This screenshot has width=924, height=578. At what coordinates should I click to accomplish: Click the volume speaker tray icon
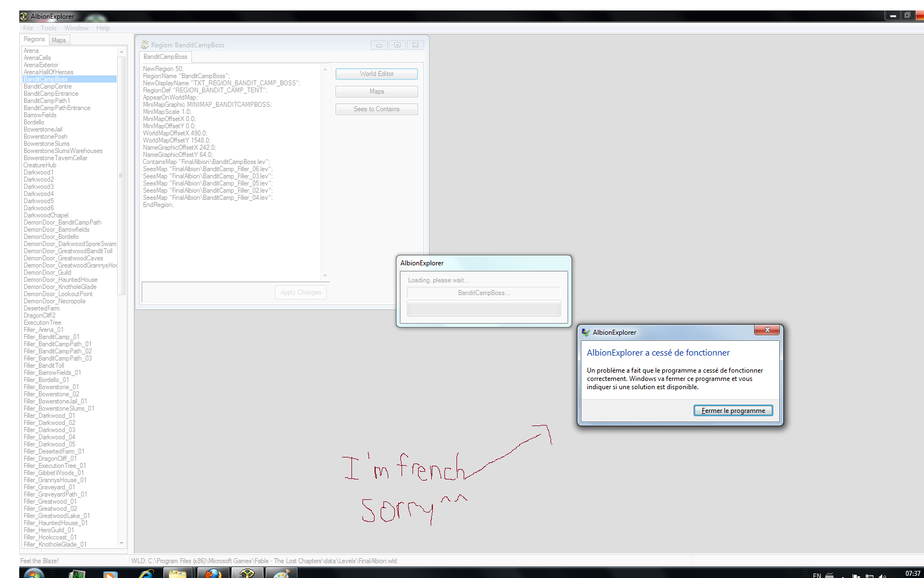tap(882, 575)
